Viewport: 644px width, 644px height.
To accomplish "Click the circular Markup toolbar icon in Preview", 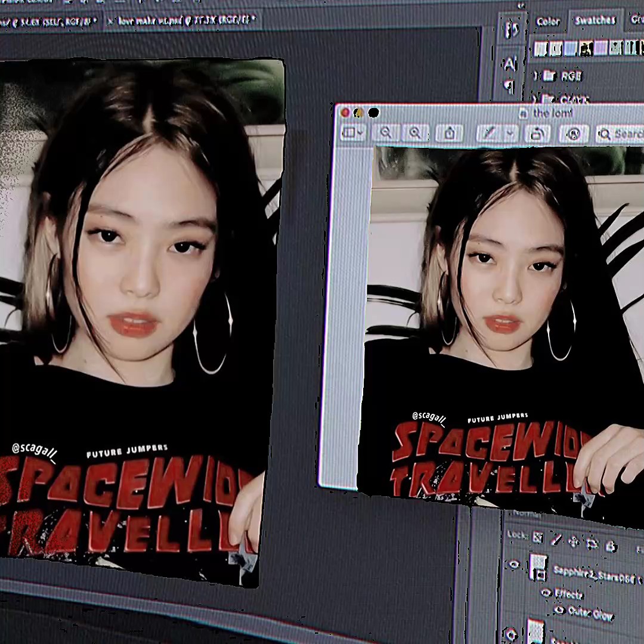I will click(x=574, y=134).
